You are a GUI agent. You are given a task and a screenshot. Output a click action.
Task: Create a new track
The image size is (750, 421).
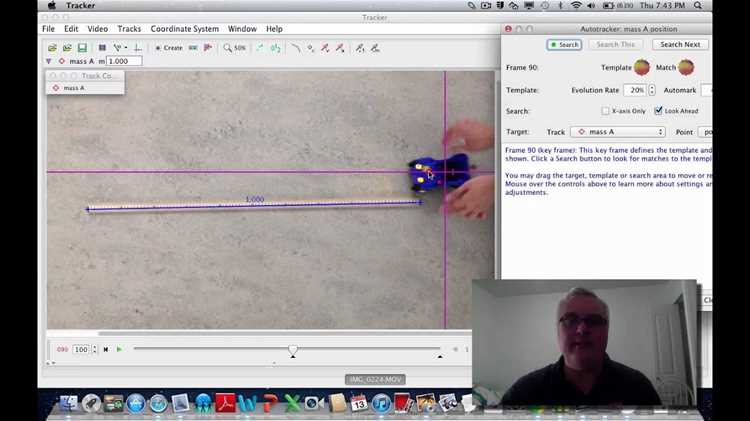pyautogui.click(x=169, y=48)
